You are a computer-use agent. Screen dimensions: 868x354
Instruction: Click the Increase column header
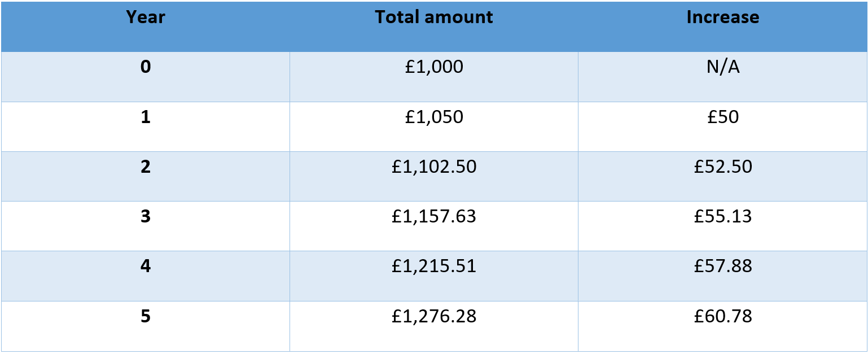click(722, 27)
